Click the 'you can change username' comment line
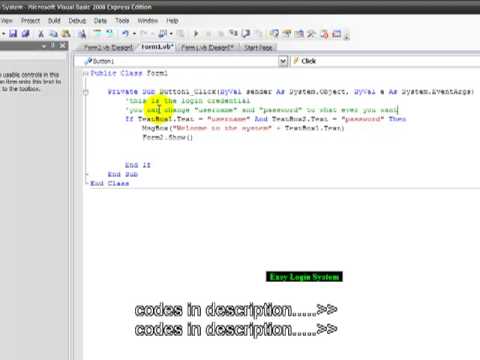The height and width of the screenshot is (360, 480). click(262, 110)
